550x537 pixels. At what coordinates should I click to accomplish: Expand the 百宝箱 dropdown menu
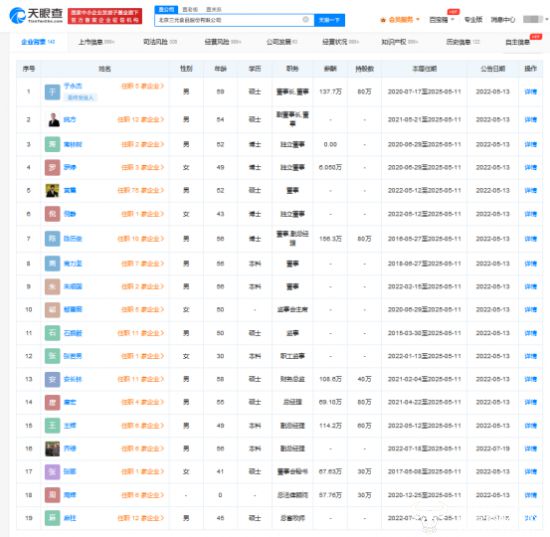442,20
